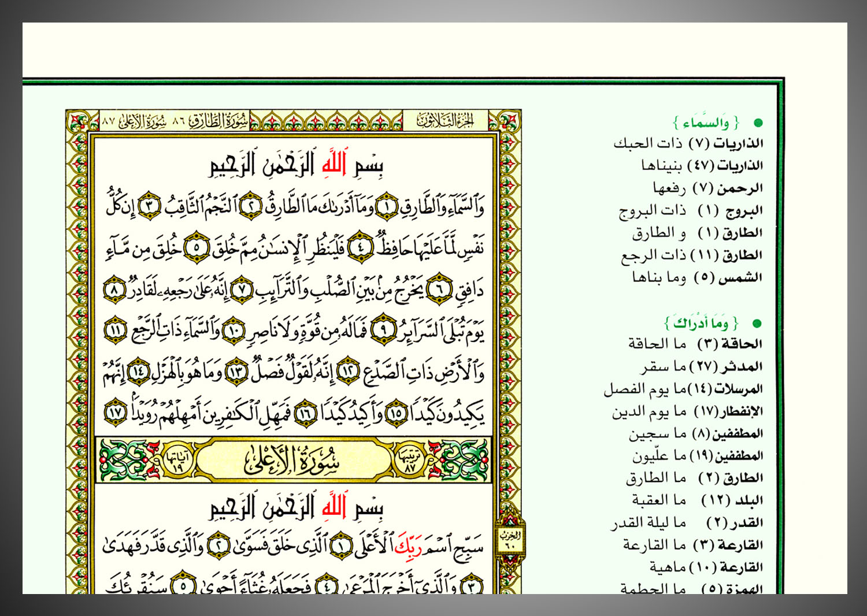Click index row الحاقة (٣) ما الحاقة
867x616 pixels.
point(695,344)
